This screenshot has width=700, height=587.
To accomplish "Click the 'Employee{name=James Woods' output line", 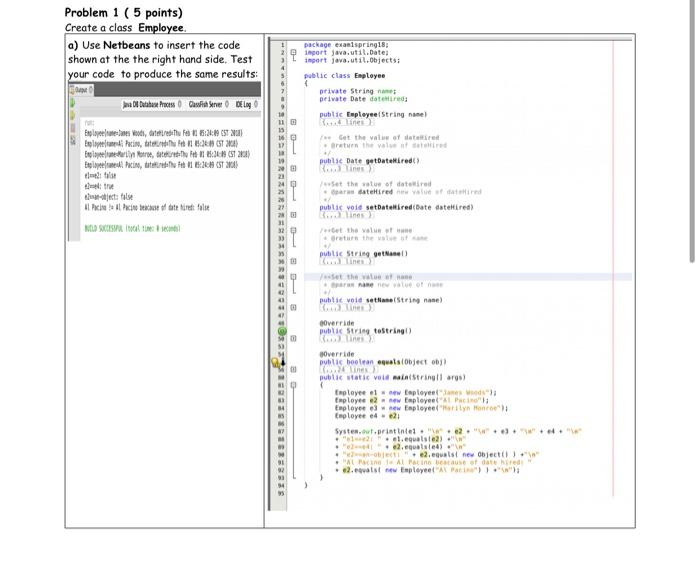I will pyautogui.click(x=163, y=133).
